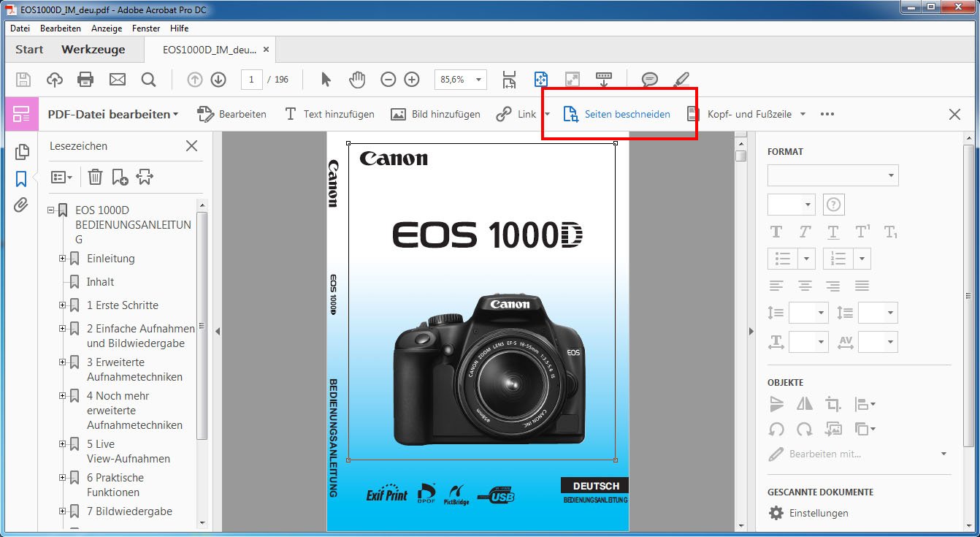This screenshot has height=537, width=980.
Task: Open more tools ellipsis button
Action: click(827, 114)
